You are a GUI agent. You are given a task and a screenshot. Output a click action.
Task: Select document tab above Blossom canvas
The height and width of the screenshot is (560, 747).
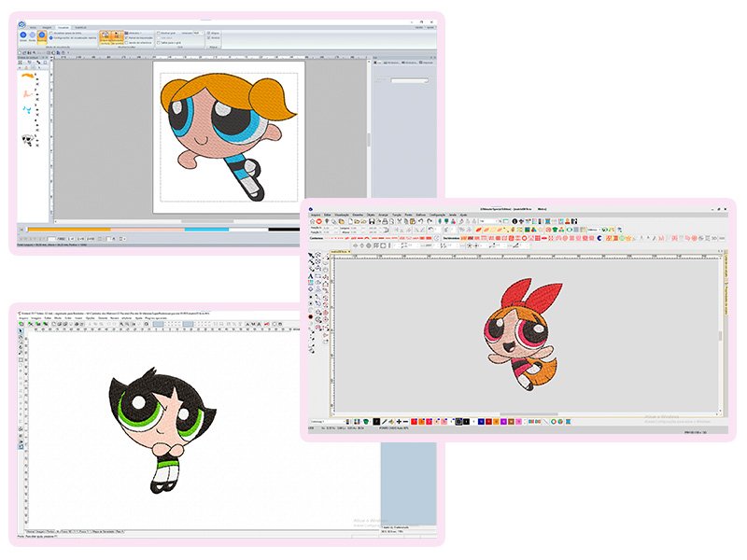340,252
